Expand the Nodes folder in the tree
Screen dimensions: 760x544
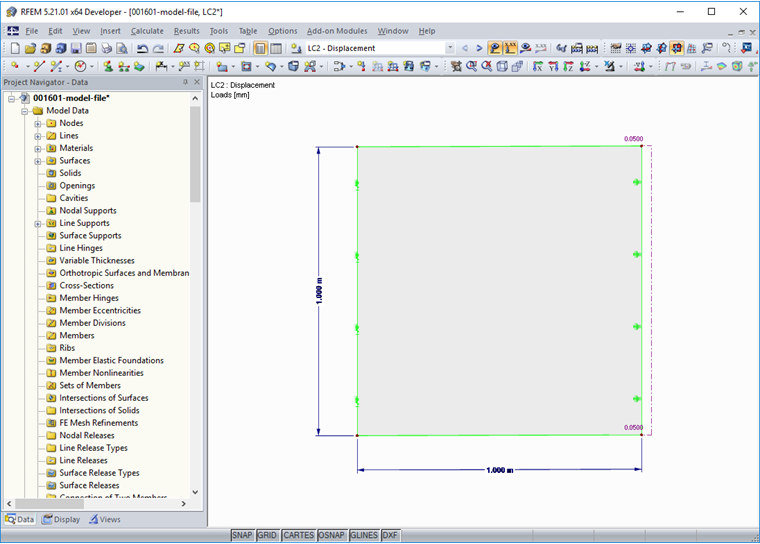coord(38,124)
